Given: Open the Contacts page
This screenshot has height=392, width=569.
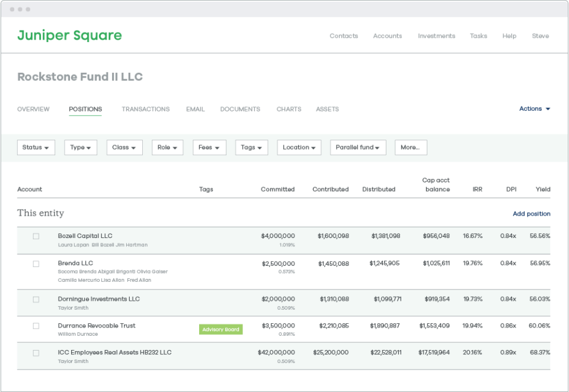Looking at the screenshot, I should [344, 36].
